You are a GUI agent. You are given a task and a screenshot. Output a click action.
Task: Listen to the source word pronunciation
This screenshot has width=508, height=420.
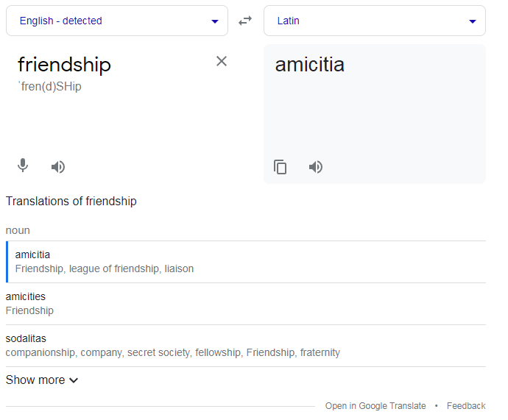click(x=58, y=167)
